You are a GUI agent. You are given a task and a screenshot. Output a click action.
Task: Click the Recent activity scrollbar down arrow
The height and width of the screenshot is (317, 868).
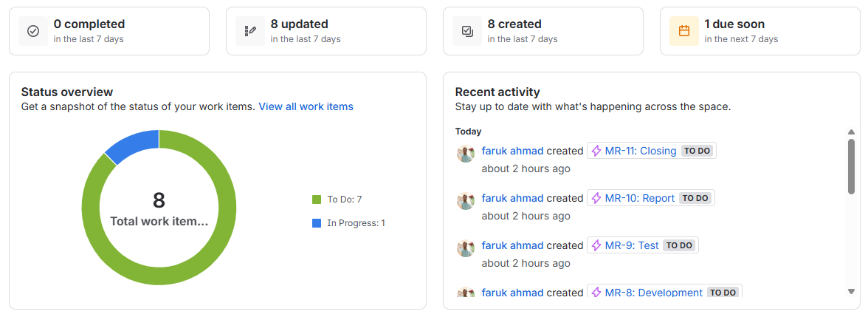click(x=851, y=291)
